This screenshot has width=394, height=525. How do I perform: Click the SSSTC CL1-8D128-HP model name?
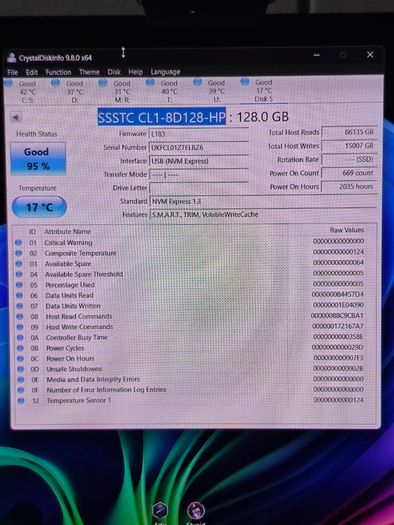click(162, 117)
